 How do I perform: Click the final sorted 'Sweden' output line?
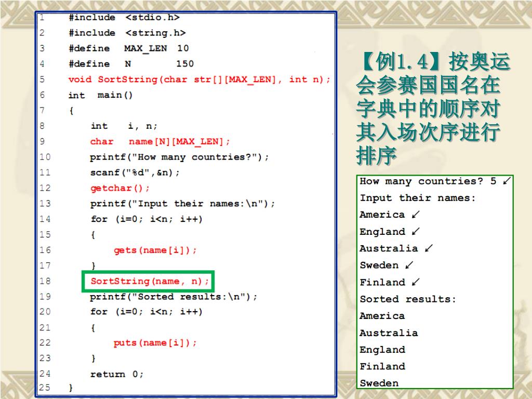pos(379,383)
